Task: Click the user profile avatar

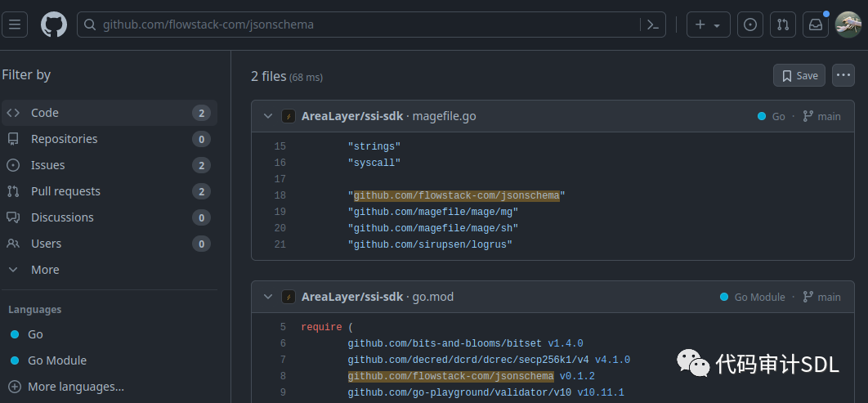Action: tap(848, 25)
